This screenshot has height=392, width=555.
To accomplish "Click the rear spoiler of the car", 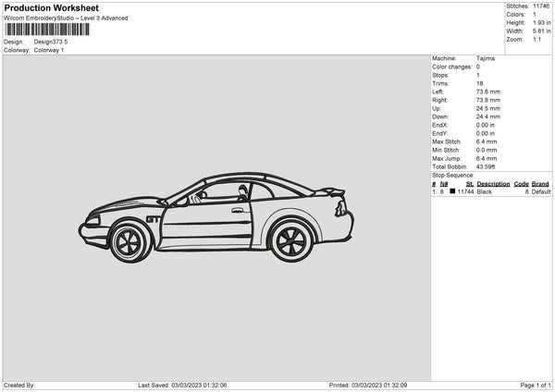I will coord(330,192).
